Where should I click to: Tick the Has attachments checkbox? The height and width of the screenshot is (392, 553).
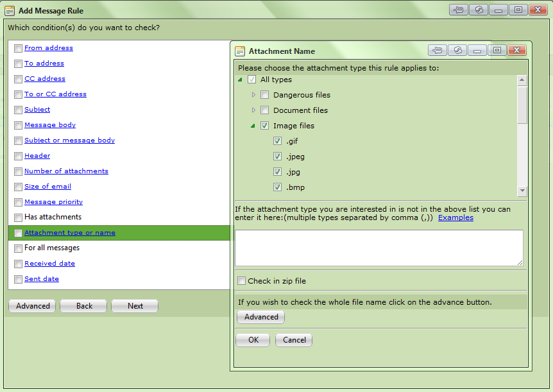pos(18,217)
